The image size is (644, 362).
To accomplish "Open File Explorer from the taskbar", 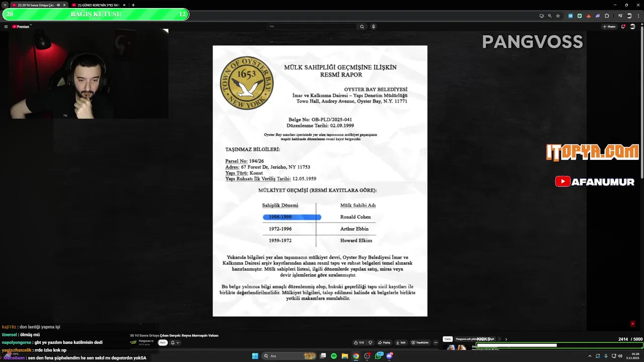I will tap(345, 356).
